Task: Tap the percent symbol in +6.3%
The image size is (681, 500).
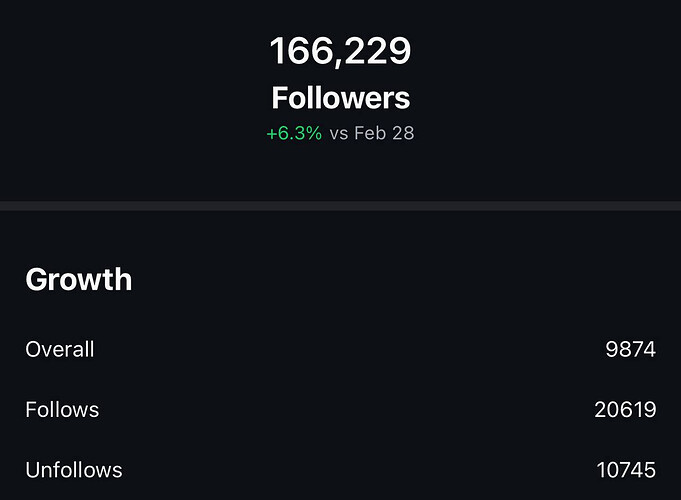Action: 314,133
